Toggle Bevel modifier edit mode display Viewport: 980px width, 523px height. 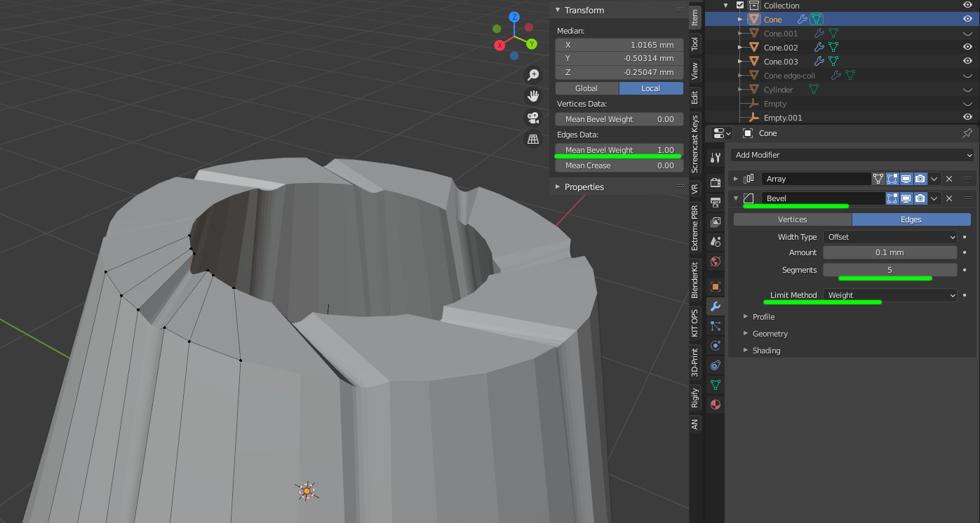[892, 198]
